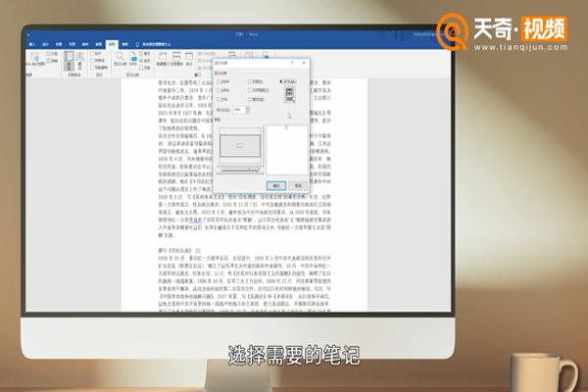This screenshot has width=588, height=392.
Task: Open the Insert ribbon tab
Action: point(32,44)
